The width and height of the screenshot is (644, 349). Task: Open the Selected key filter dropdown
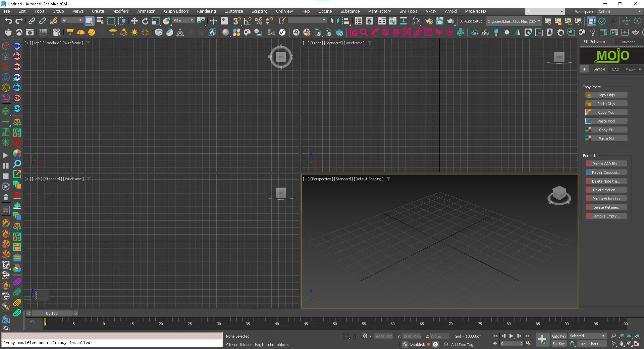click(x=587, y=336)
